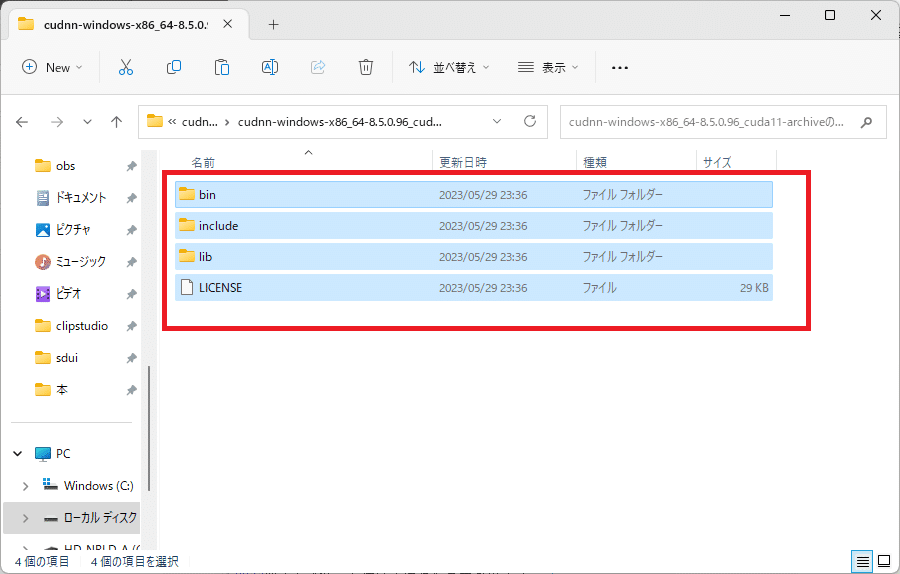Viewport: 900px width, 574px height.
Task: Open ドキュメント in sidebar
Action: (72, 198)
